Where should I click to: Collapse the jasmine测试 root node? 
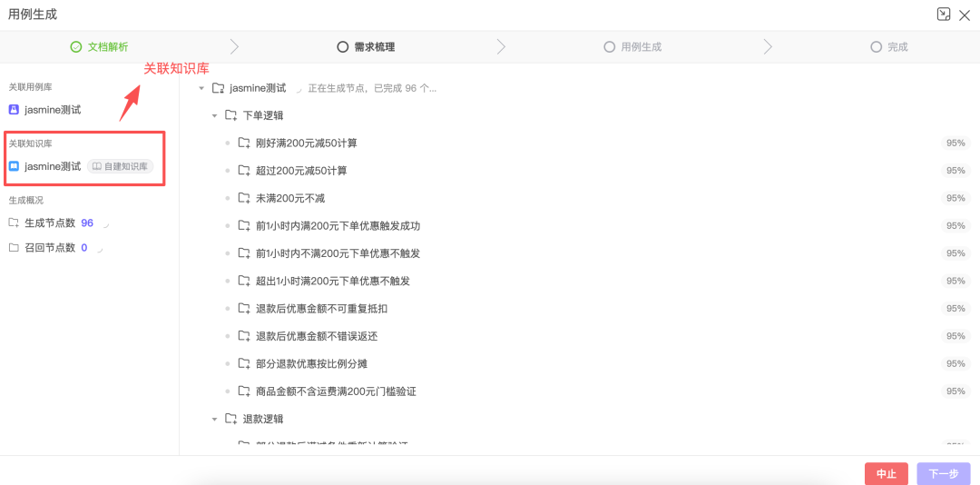pyautogui.click(x=201, y=88)
